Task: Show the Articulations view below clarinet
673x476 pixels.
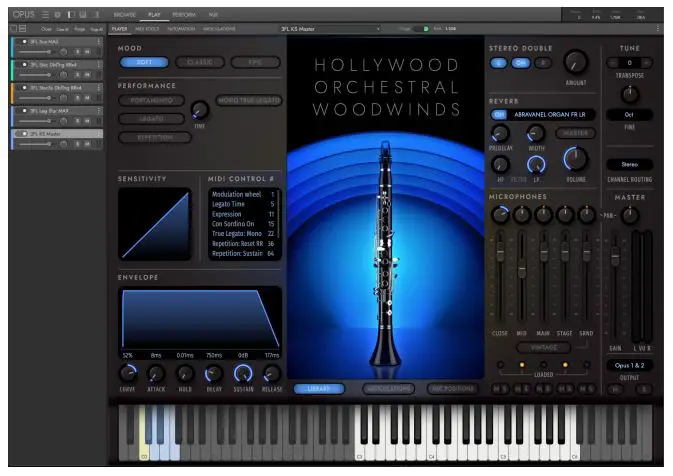Action: pos(388,389)
